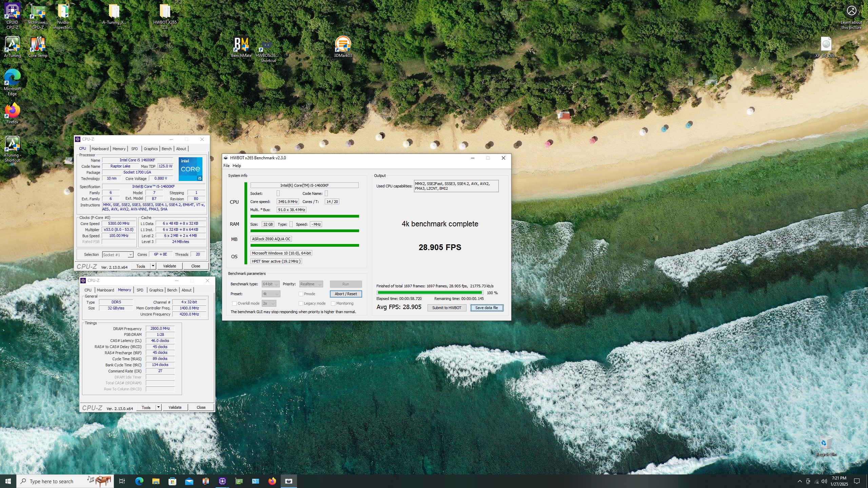
Task: Open the volume control in system tray
Action: coord(824,481)
